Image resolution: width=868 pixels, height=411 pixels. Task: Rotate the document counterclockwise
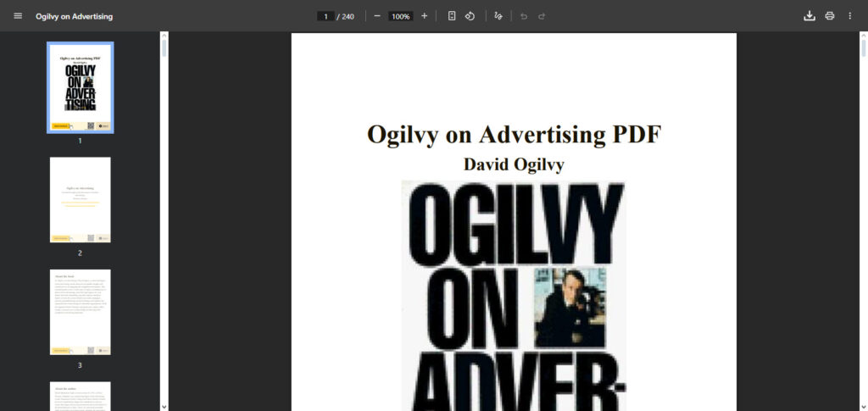click(x=470, y=16)
